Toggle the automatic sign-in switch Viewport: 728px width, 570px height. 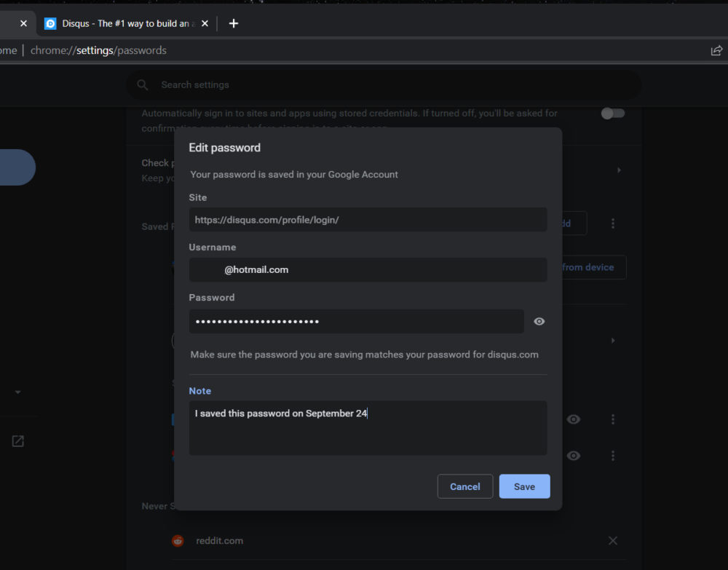pos(613,114)
